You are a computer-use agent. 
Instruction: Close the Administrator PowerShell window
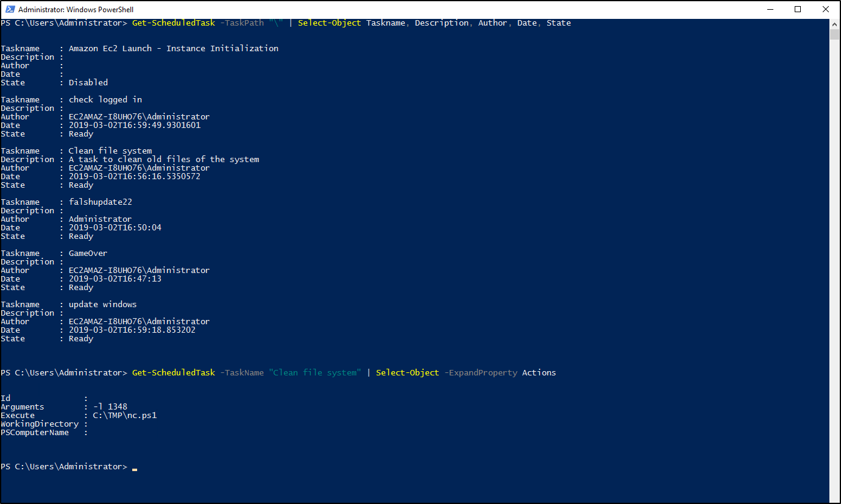[x=826, y=9]
